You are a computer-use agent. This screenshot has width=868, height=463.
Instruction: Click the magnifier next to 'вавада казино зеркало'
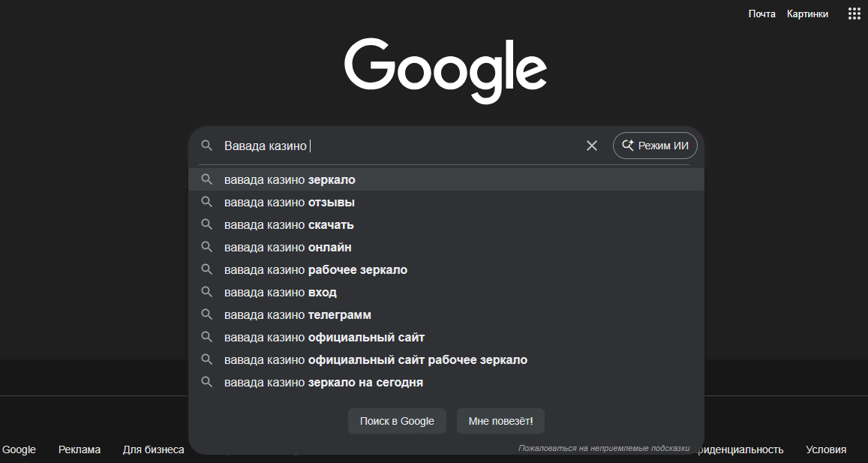(x=207, y=179)
